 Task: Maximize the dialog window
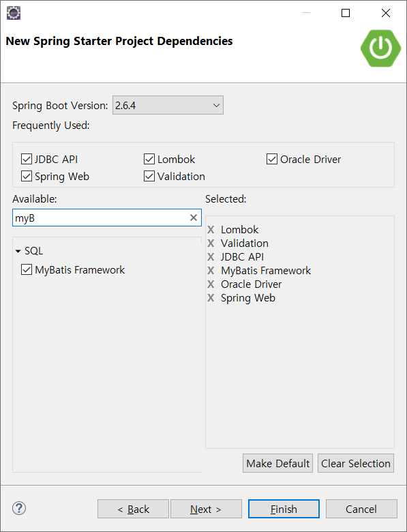(346, 13)
